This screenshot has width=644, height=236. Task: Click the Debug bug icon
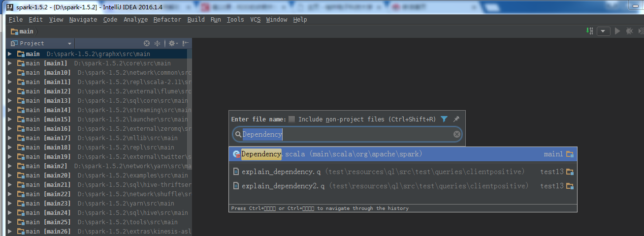629,31
